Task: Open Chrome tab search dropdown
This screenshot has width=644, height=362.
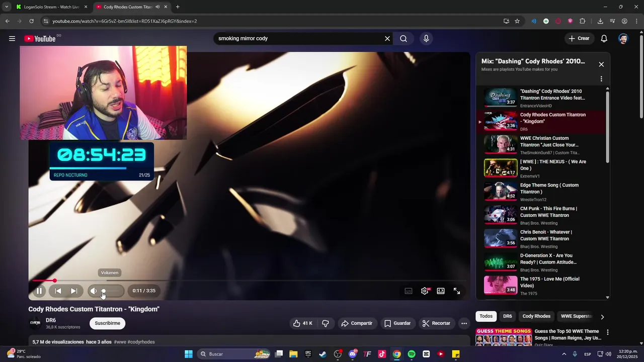Action: point(6,7)
